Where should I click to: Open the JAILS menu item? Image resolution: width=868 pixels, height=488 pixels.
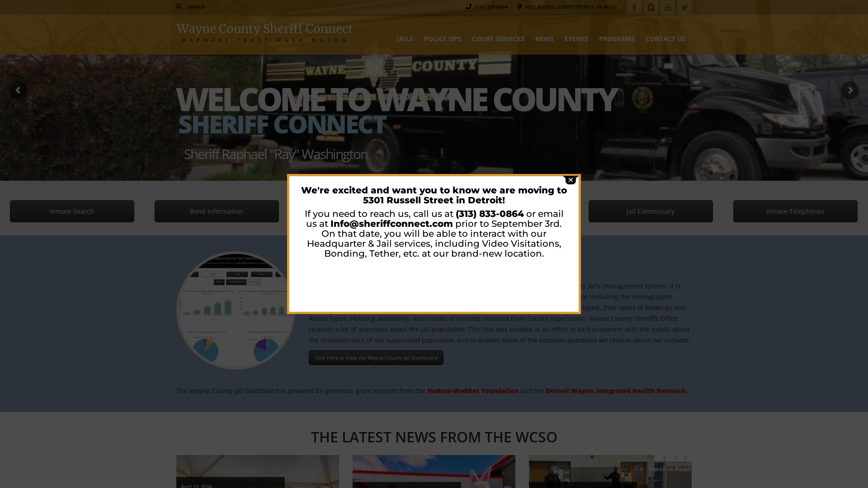405,39
